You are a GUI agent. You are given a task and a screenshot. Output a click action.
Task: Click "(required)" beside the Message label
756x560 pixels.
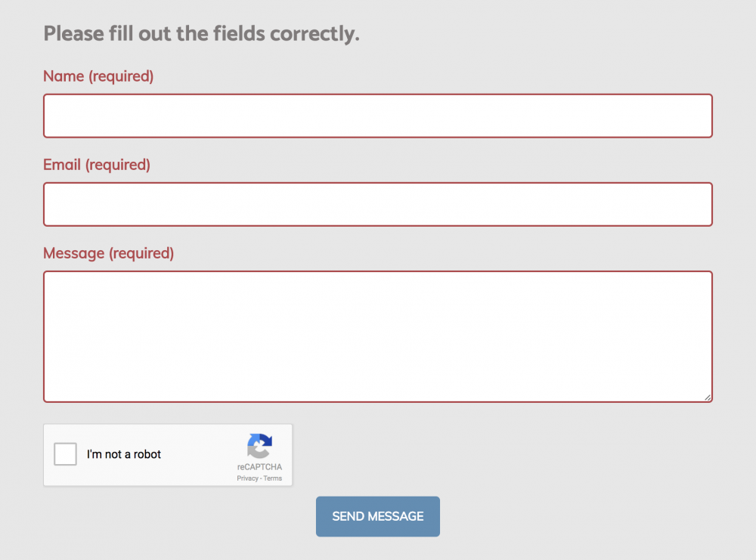click(x=141, y=253)
